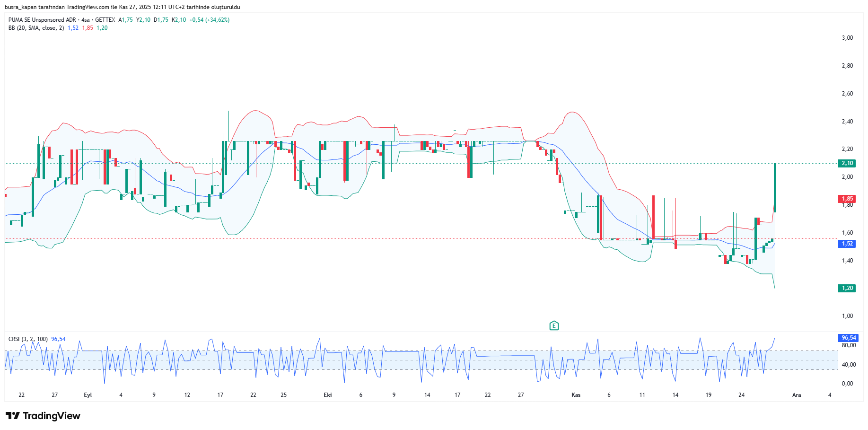Click the 1,00 level on price axis
The height and width of the screenshot is (430, 868).
tap(847, 316)
